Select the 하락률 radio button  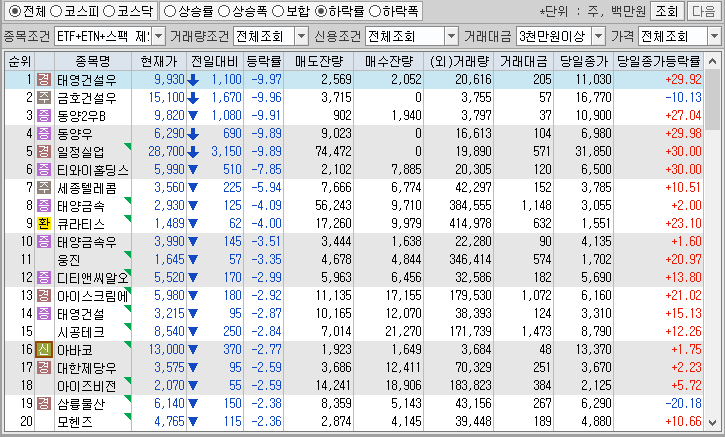[321, 11]
